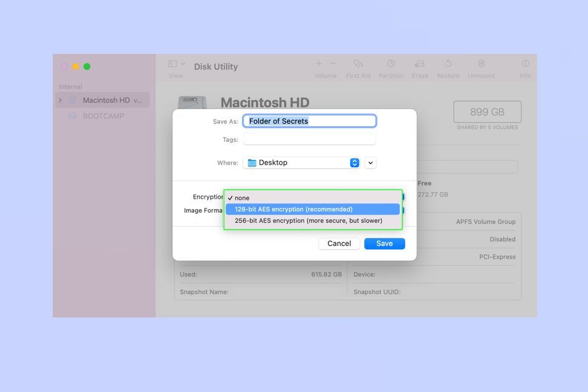Choose 128-bit AES encryption (recommended)
Viewport: 588px width, 392px height.
pos(293,209)
